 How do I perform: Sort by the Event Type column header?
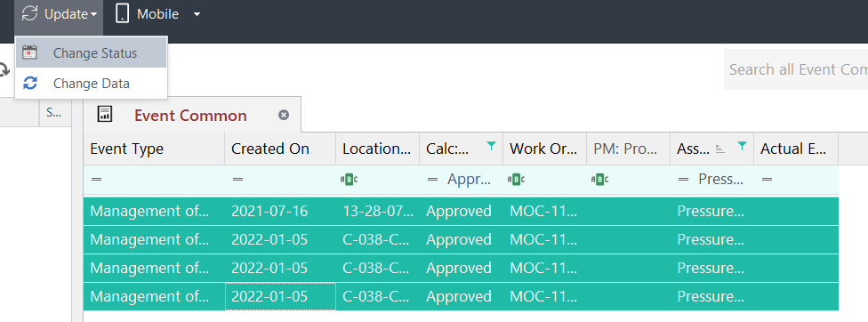point(154,149)
